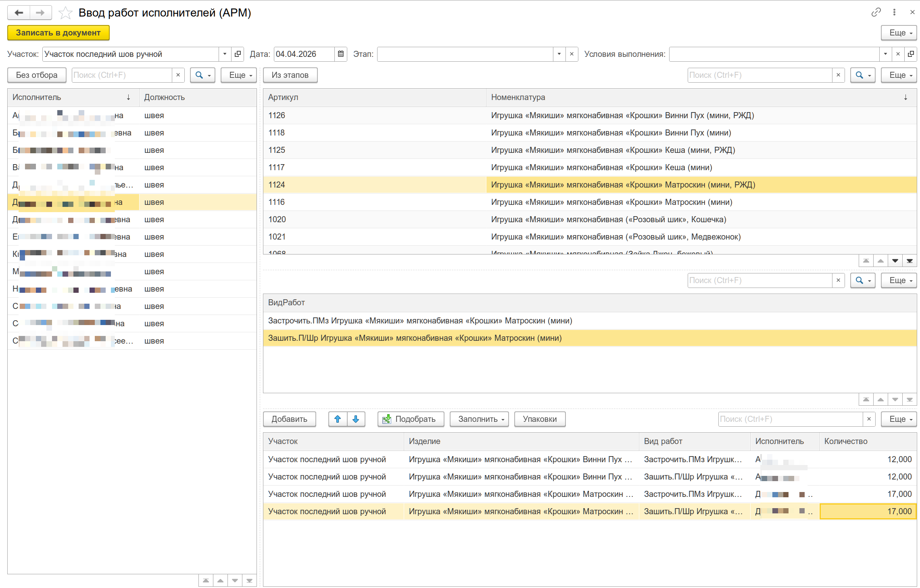This screenshot has height=588, width=920.
Task: Expand the Этап dropdown list
Action: [559, 54]
